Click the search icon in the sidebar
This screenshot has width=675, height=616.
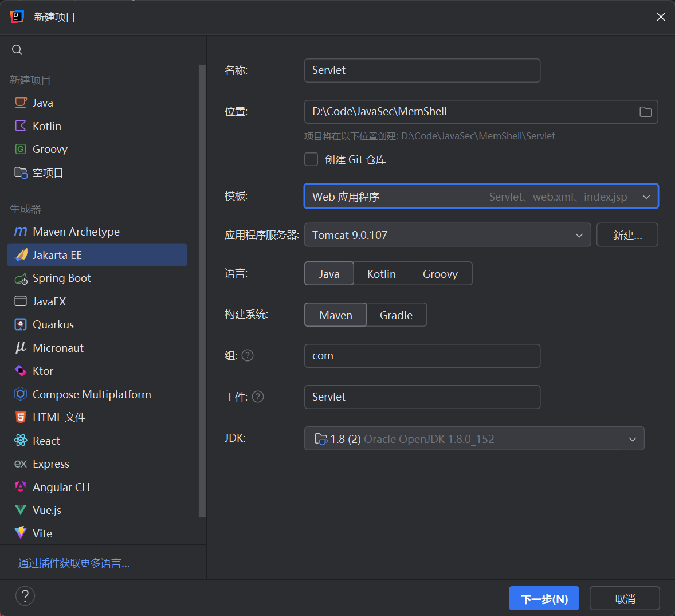(17, 50)
